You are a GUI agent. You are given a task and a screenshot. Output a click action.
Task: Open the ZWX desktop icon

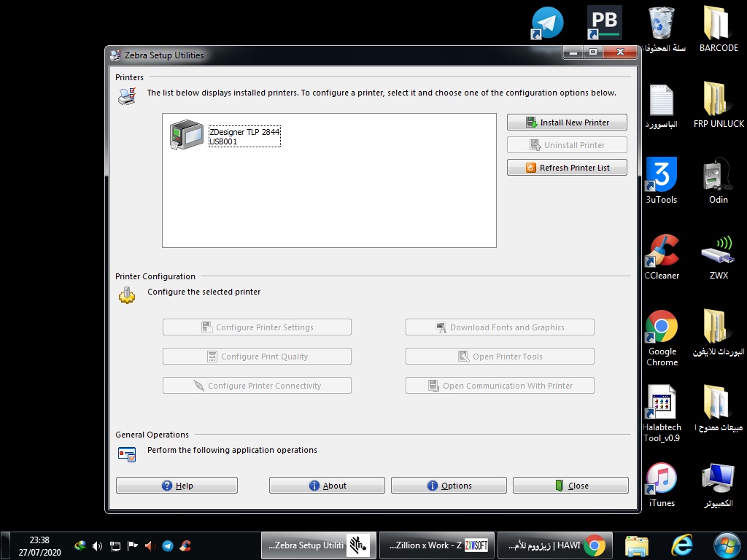719,257
